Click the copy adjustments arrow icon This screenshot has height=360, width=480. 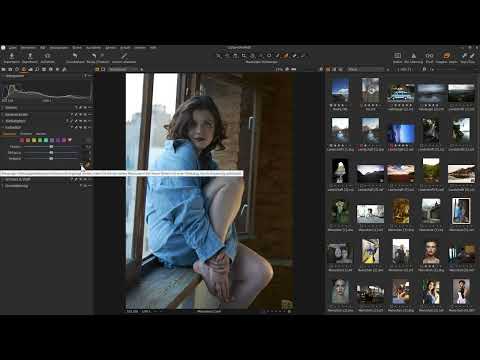464,56
